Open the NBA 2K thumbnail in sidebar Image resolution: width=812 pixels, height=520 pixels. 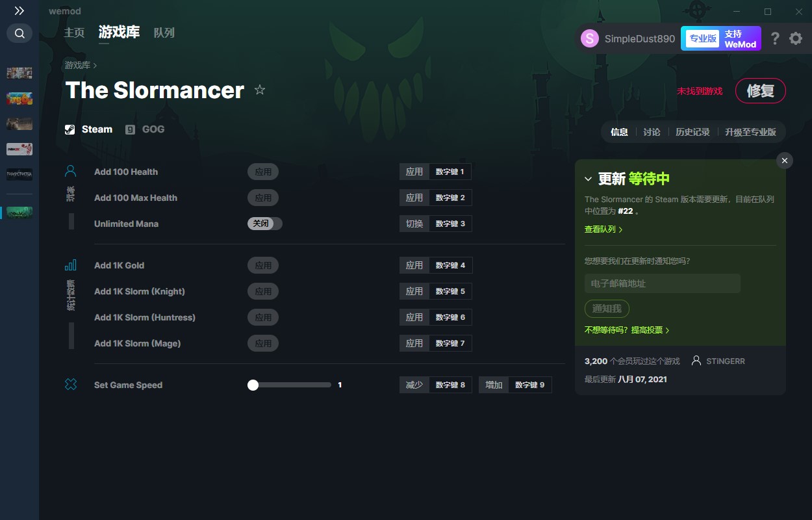tap(19, 149)
